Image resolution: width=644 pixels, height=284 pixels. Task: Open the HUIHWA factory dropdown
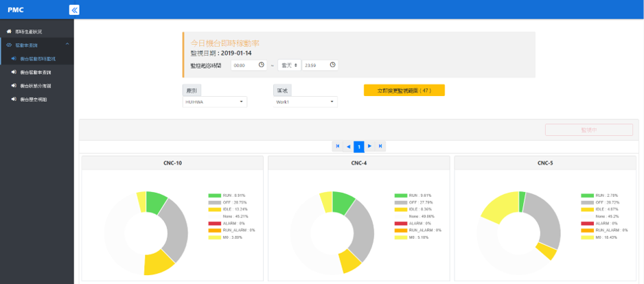(215, 102)
